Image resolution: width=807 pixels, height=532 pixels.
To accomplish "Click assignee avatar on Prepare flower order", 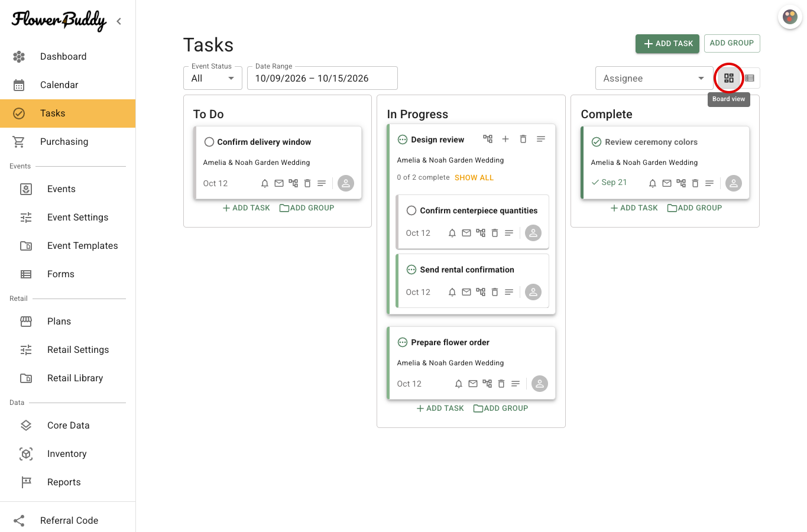I will pos(540,384).
